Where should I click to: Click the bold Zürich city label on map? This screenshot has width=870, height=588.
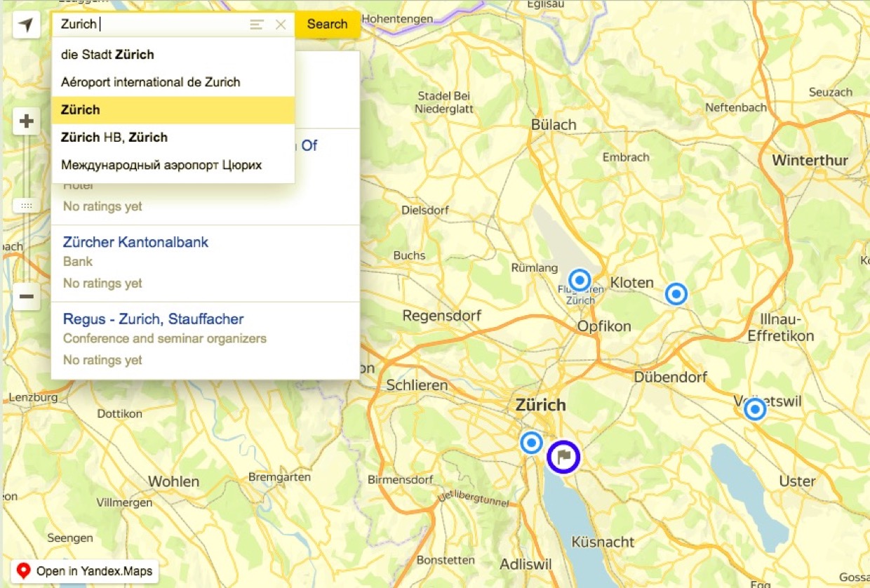tap(540, 405)
